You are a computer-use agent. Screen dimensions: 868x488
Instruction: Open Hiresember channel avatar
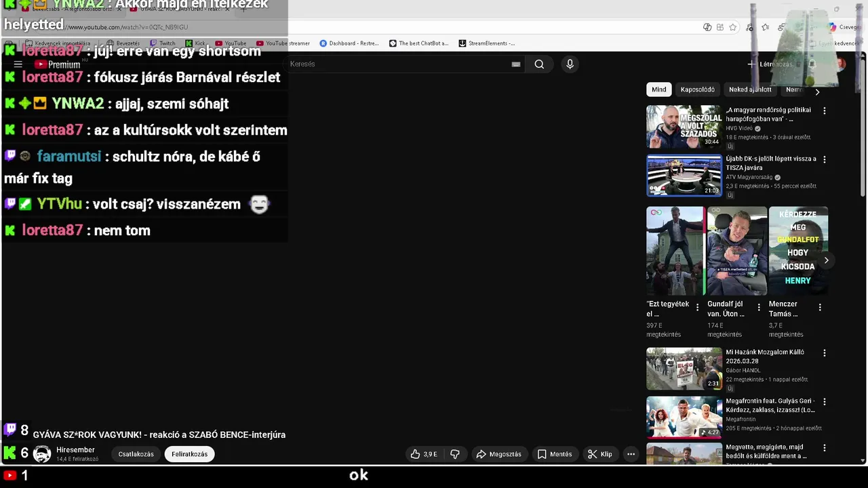[x=42, y=454]
